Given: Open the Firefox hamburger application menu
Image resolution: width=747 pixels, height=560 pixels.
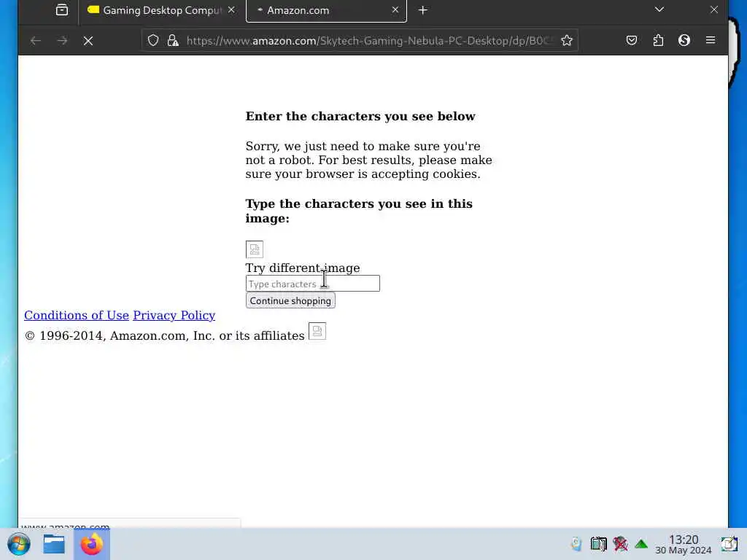Looking at the screenshot, I should click(711, 41).
